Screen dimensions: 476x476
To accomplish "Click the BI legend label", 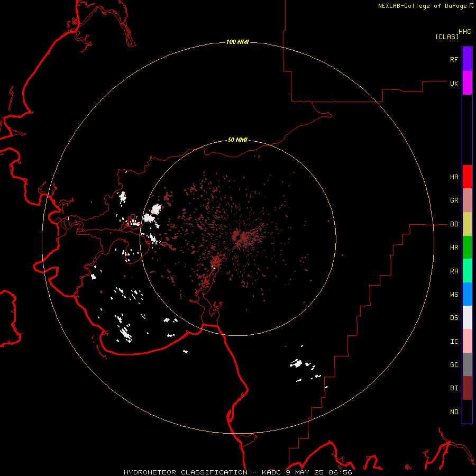I will [x=454, y=388].
